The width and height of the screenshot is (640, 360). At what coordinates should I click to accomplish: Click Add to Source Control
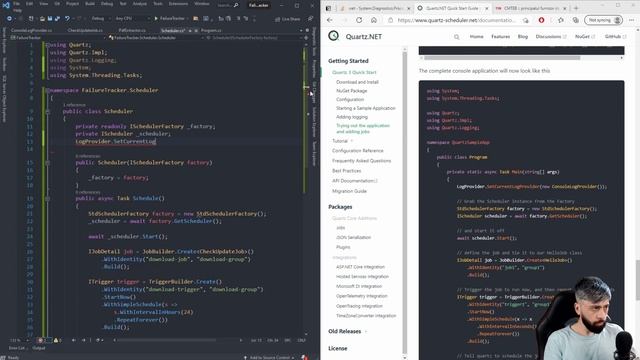[x=269, y=357]
